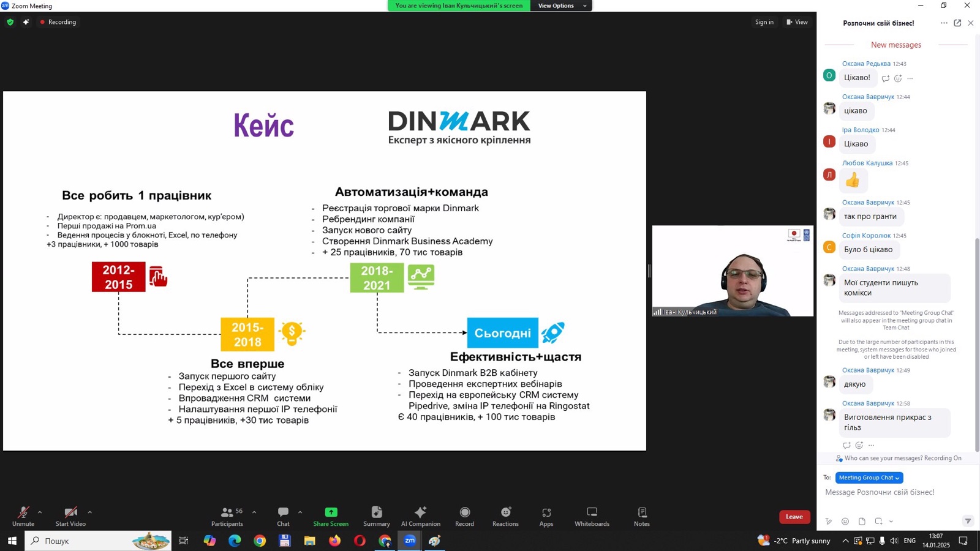Toggle the Record button
The height and width of the screenshot is (551, 980).
coord(464,516)
